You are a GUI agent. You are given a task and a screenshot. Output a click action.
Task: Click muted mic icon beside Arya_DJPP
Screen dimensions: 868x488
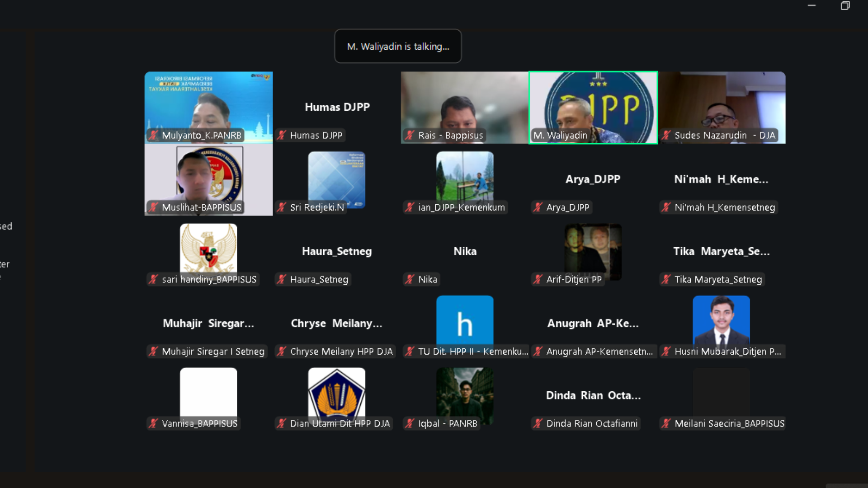pos(538,207)
